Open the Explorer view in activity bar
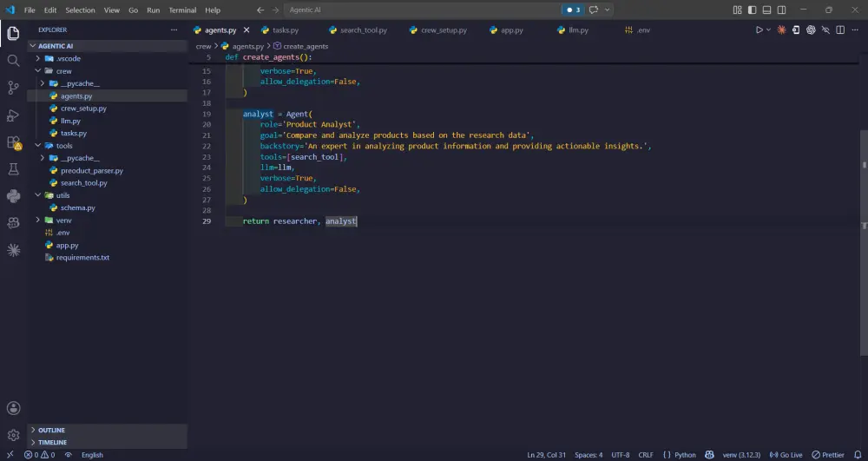868x461 pixels. (13, 33)
